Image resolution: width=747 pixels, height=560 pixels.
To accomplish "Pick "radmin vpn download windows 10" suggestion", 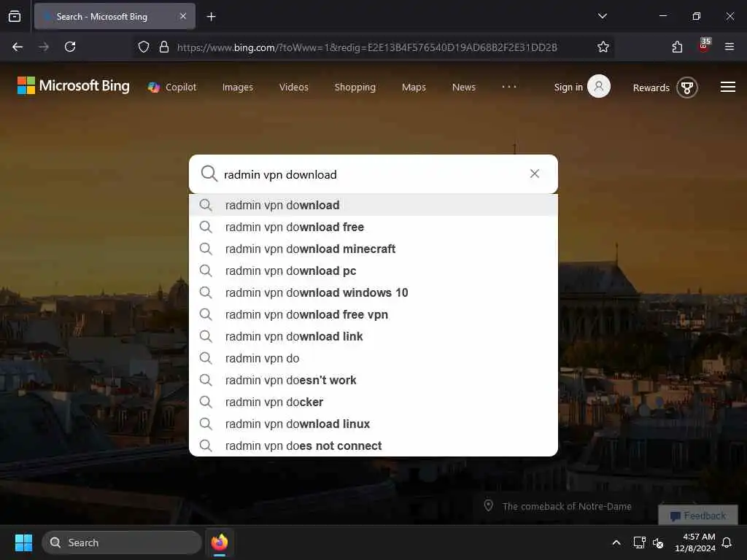I will [x=373, y=293].
